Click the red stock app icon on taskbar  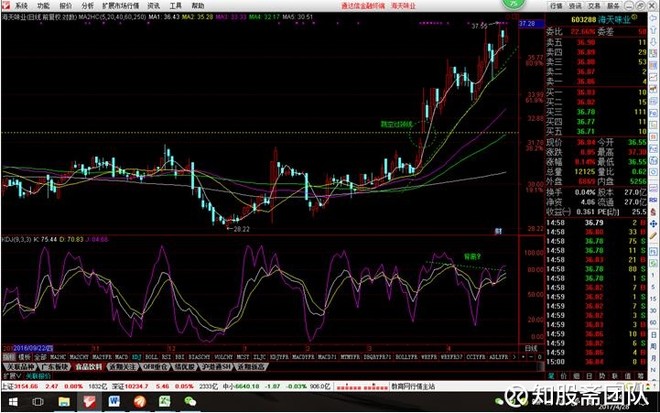(89, 402)
